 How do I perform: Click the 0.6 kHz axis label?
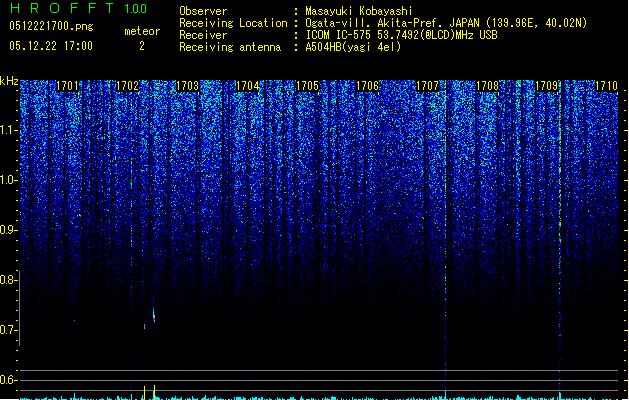8,380
